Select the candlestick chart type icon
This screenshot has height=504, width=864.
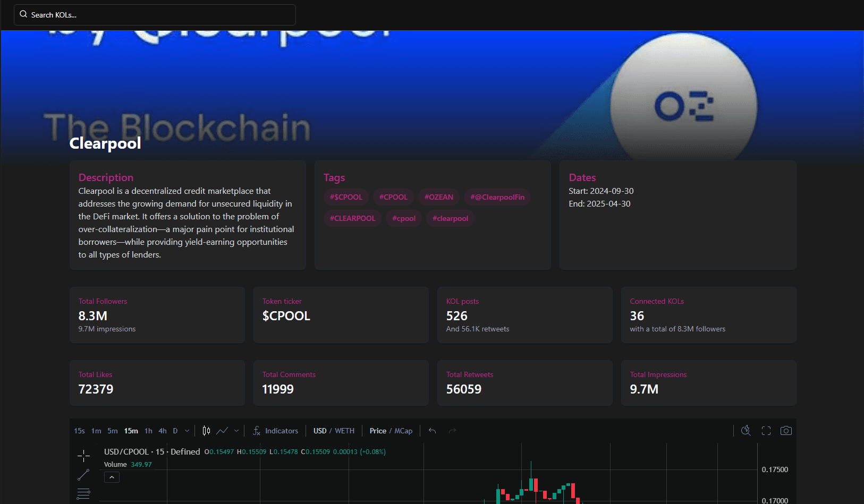click(206, 431)
